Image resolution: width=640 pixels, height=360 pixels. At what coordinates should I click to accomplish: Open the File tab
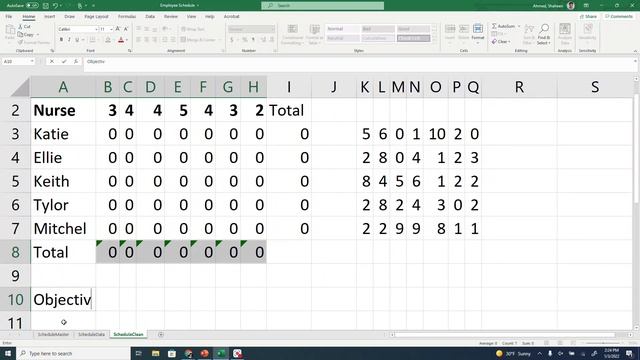click(x=9, y=17)
